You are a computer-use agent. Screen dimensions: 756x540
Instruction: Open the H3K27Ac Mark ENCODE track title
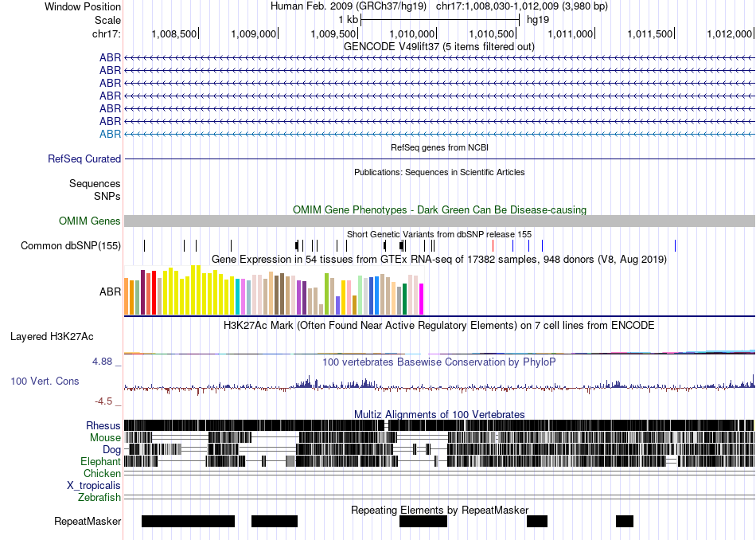point(439,326)
